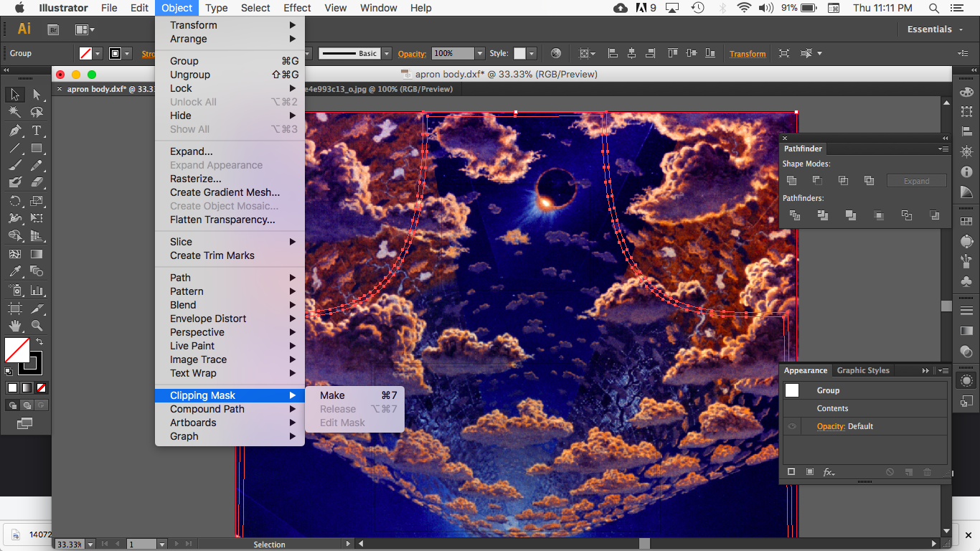Click Divide pathfinder icon
The image size is (980, 551).
tap(794, 215)
